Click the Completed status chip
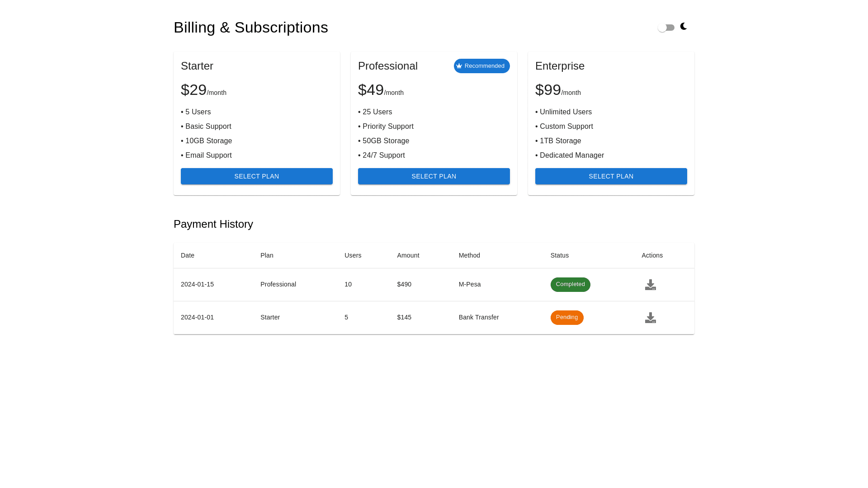Viewport: 868px width, 488px height. 570,285
